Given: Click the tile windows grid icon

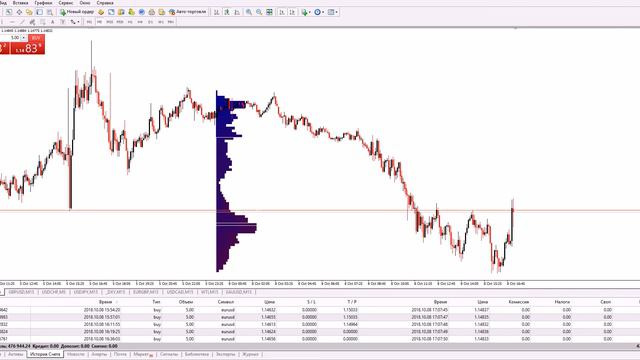Looking at the screenshot, I should tap(269, 12).
